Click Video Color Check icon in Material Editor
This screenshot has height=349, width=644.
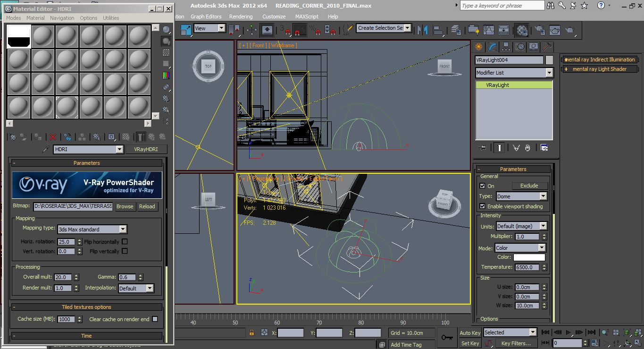point(166,75)
